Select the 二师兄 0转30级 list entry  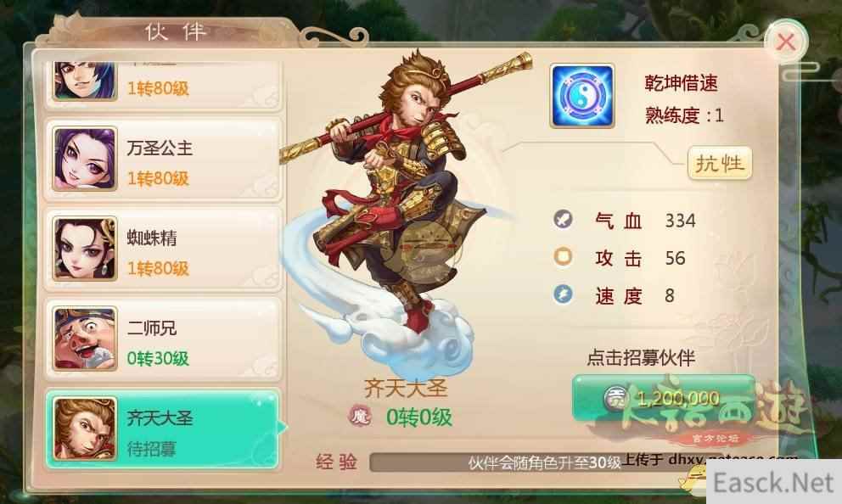pyautogui.click(x=162, y=339)
